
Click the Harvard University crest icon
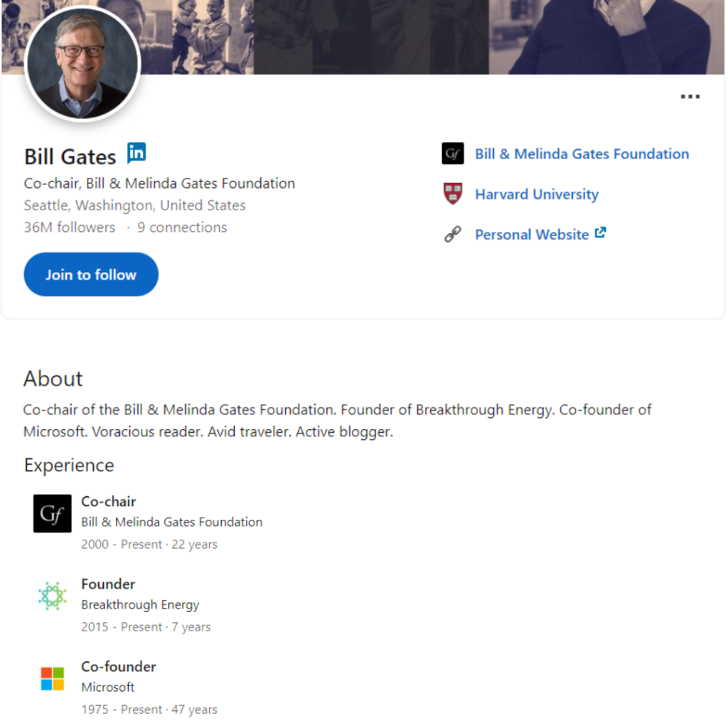[x=453, y=193]
